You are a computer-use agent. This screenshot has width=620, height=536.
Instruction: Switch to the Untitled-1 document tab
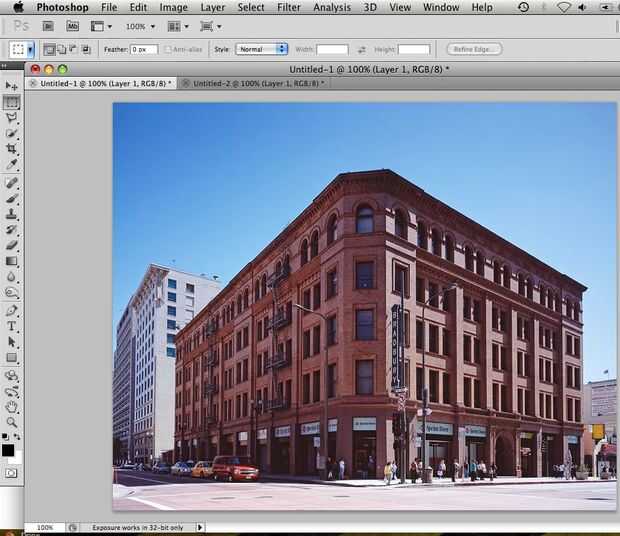pos(101,83)
